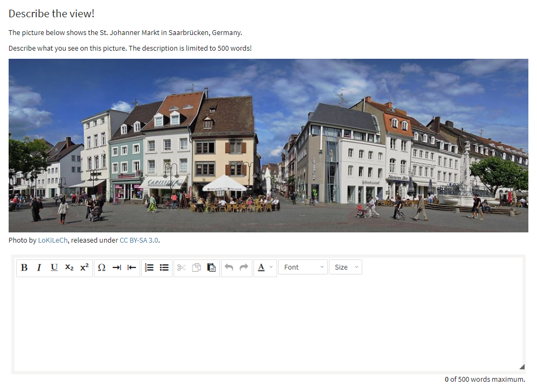Toggle bold formatting in the editor

pyautogui.click(x=24, y=267)
